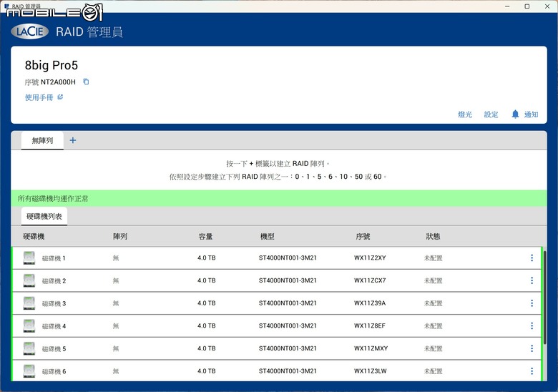Open the 通知 notifications link
558x392 pixels.
point(531,114)
